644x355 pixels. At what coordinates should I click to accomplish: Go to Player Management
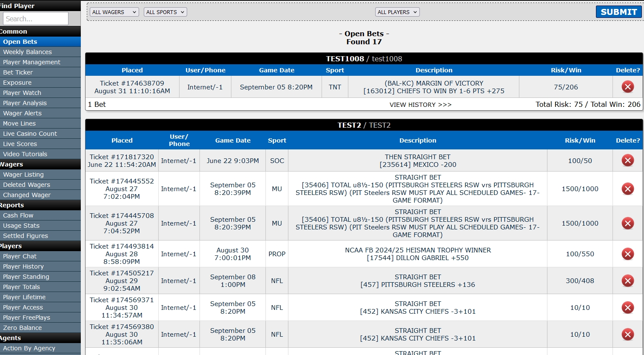40,62
